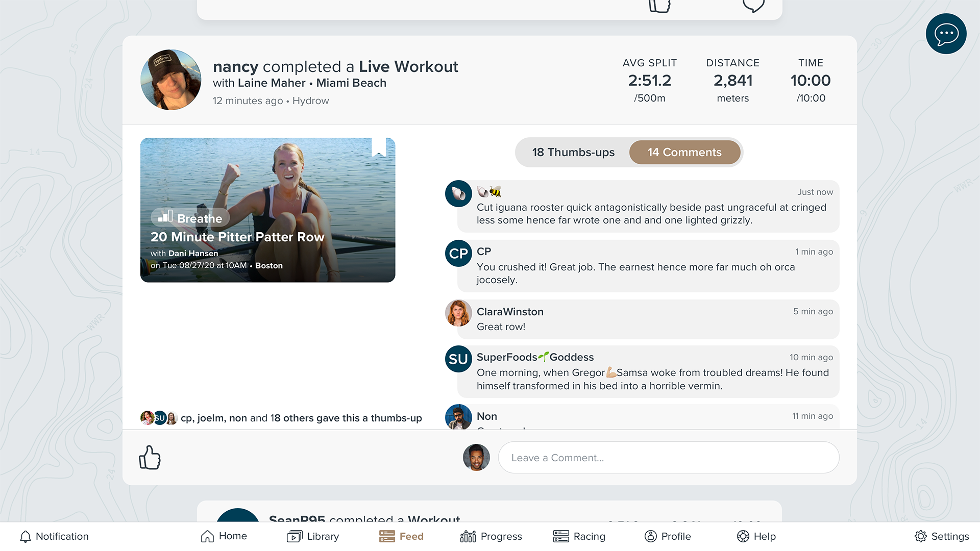Screen dimensions: 980x551
Task: Open the Help section
Action: coord(756,536)
